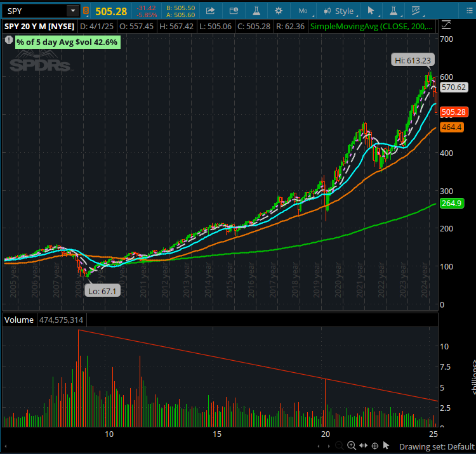
Task: Click the volume value 474,575,314
Action: point(61,320)
